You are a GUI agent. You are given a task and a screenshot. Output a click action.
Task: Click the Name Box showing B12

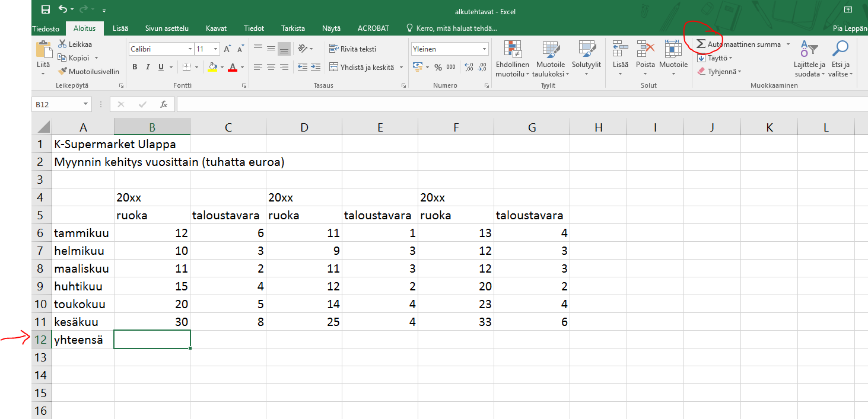point(61,104)
